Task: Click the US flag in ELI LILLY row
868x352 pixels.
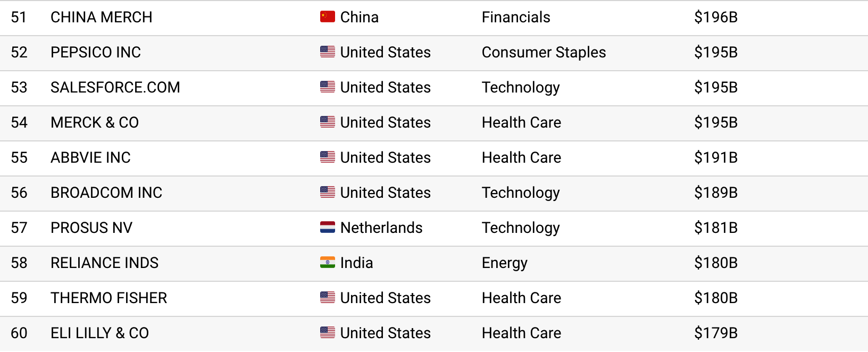Action: pos(327,333)
